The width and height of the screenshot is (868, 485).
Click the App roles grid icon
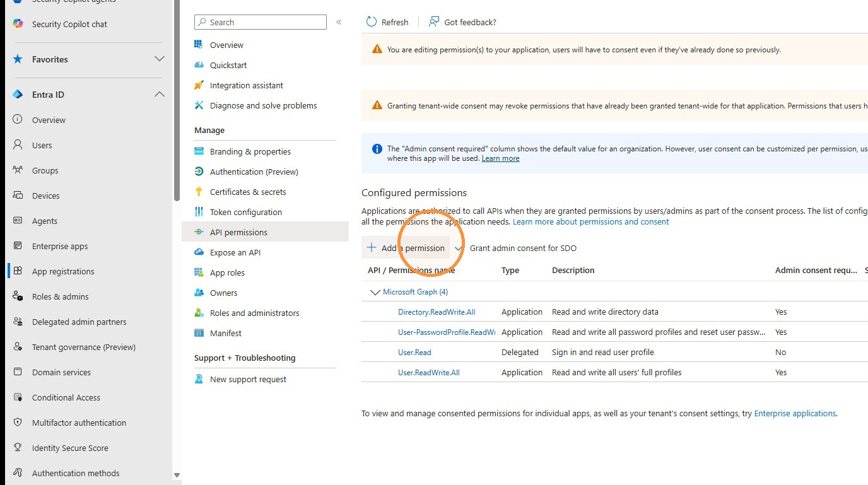(199, 272)
